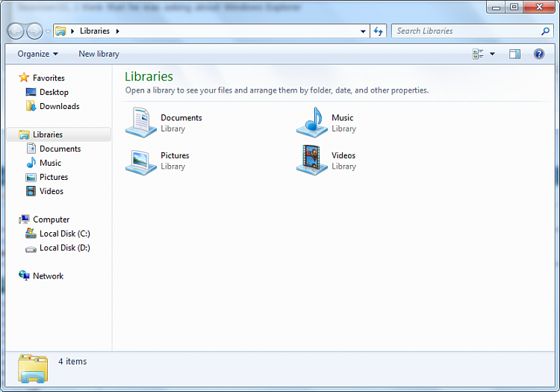Change your view icon button
This screenshot has height=392, width=560.
coord(478,54)
